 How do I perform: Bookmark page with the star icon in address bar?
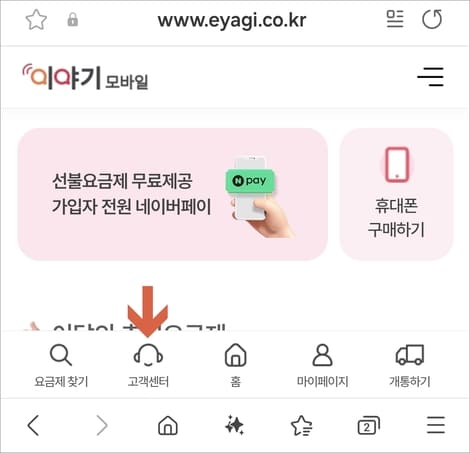(x=36, y=20)
